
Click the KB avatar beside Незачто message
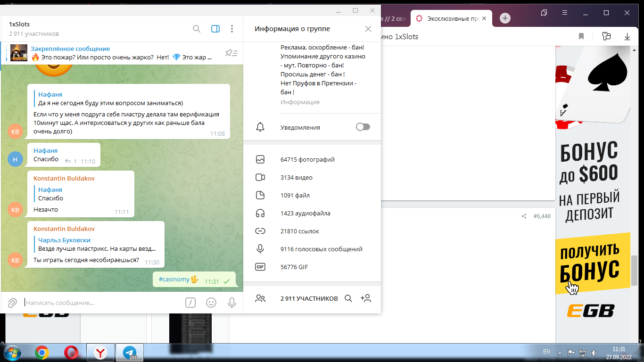click(x=15, y=209)
